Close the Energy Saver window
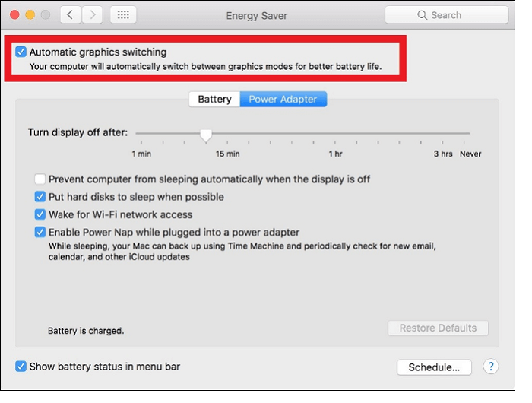The image size is (532, 403). [14, 15]
